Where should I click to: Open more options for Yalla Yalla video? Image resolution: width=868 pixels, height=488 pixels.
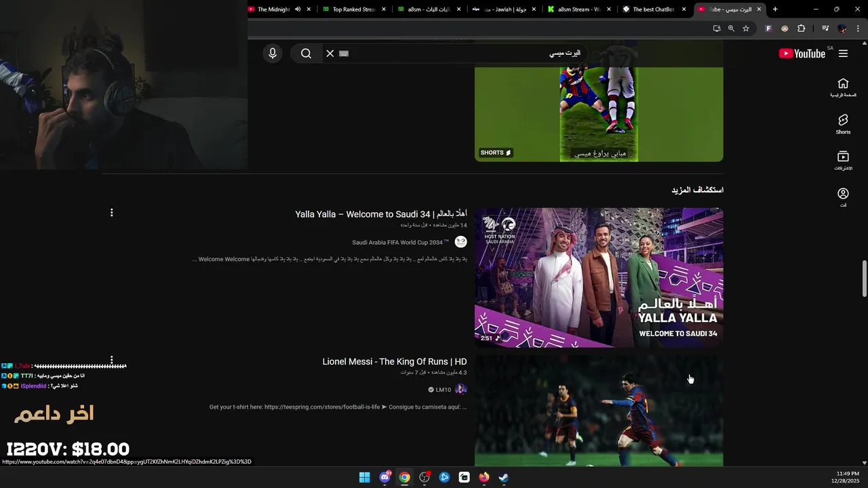pyautogui.click(x=112, y=213)
